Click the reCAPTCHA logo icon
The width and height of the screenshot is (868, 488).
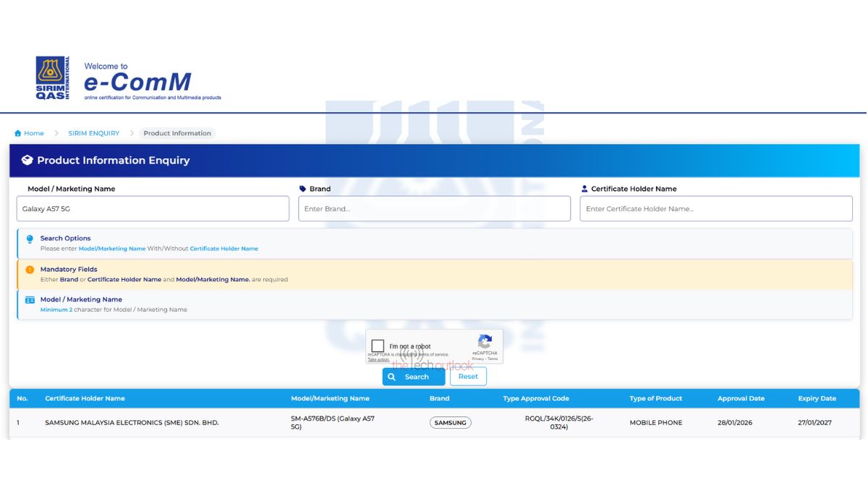(x=485, y=341)
